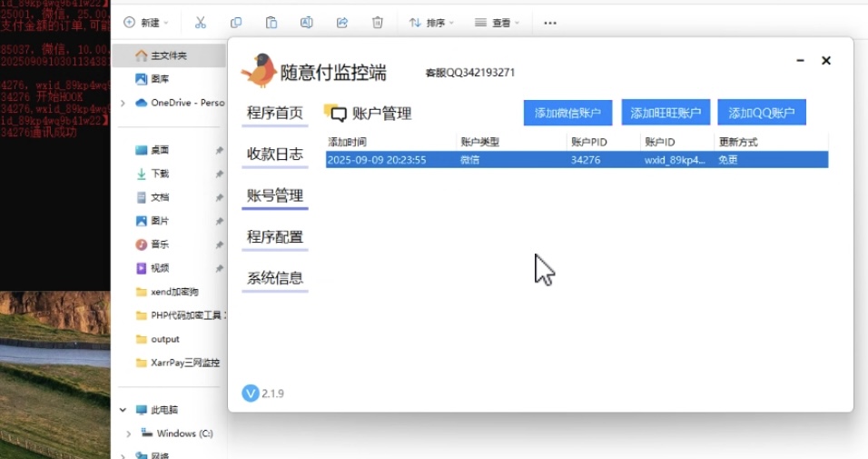Open the See more ellipsis menu
Viewport: 868px width, 459px height.
click(x=549, y=23)
